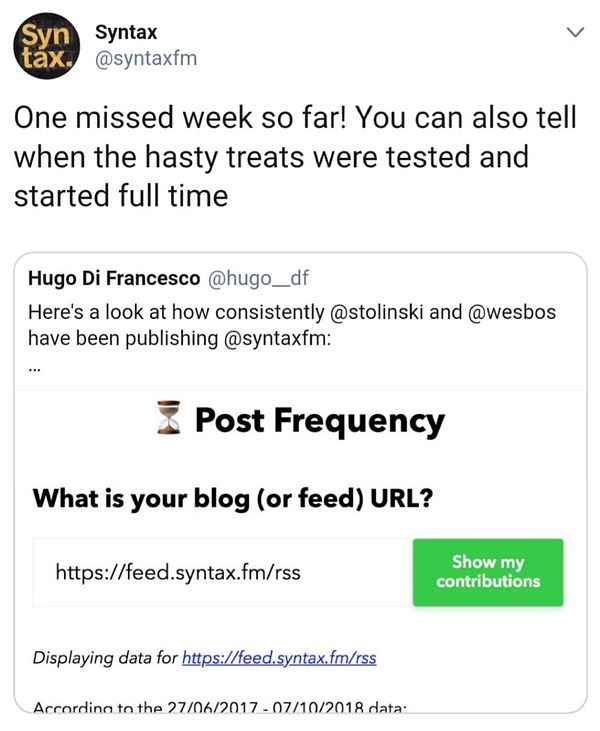
Task: Open Hugo Di Francesco's name in quoted tweet
Action: (x=114, y=279)
